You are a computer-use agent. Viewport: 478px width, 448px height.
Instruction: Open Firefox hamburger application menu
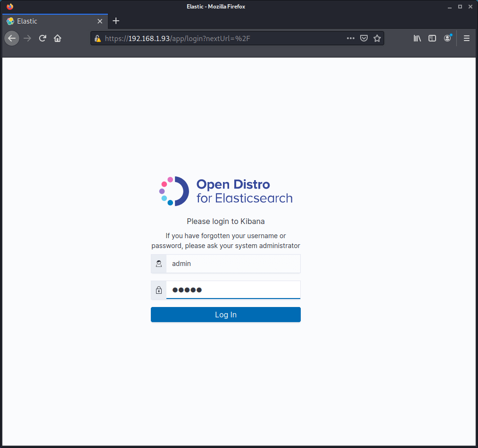[466, 38]
